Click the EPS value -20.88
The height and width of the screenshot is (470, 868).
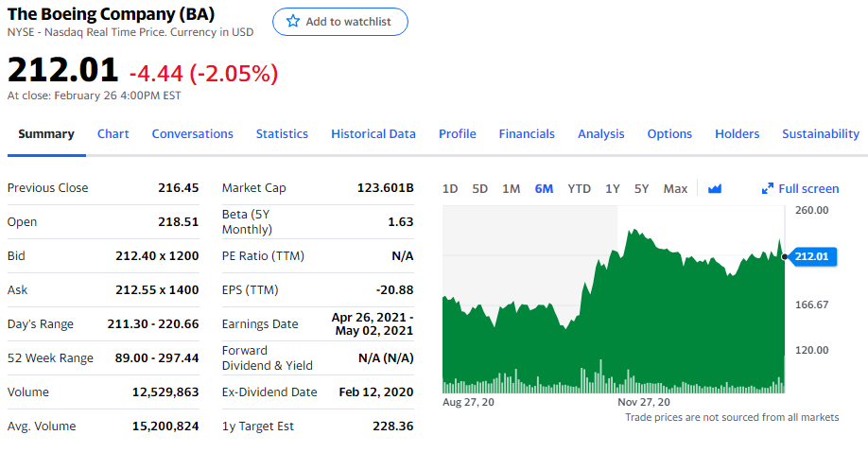click(394, 290)
